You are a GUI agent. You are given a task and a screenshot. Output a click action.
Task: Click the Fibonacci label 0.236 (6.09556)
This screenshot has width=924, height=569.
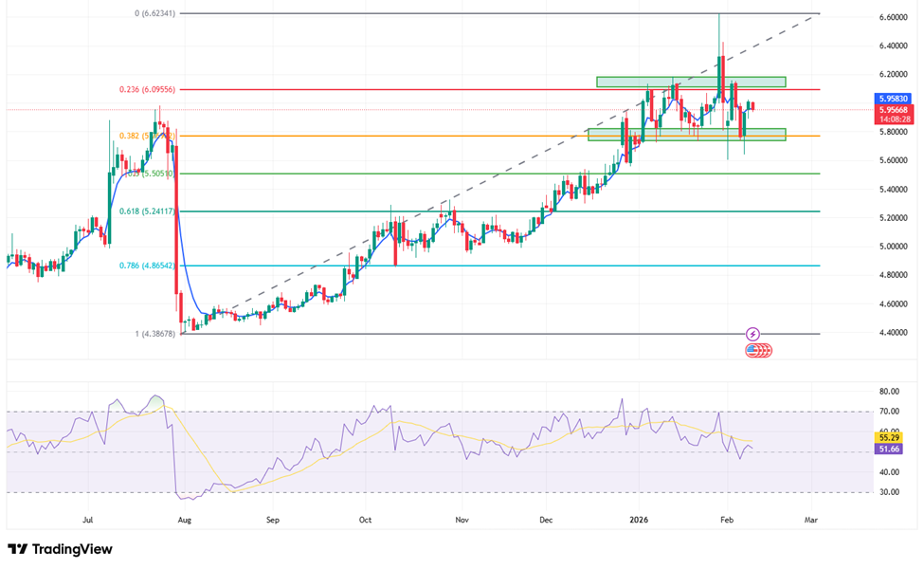[x=147, y=90]
